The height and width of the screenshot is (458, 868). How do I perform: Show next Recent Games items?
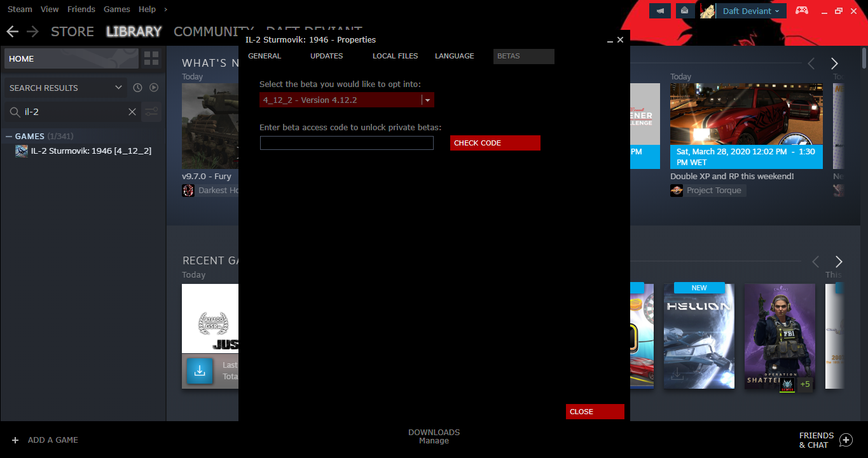(839, 262)
